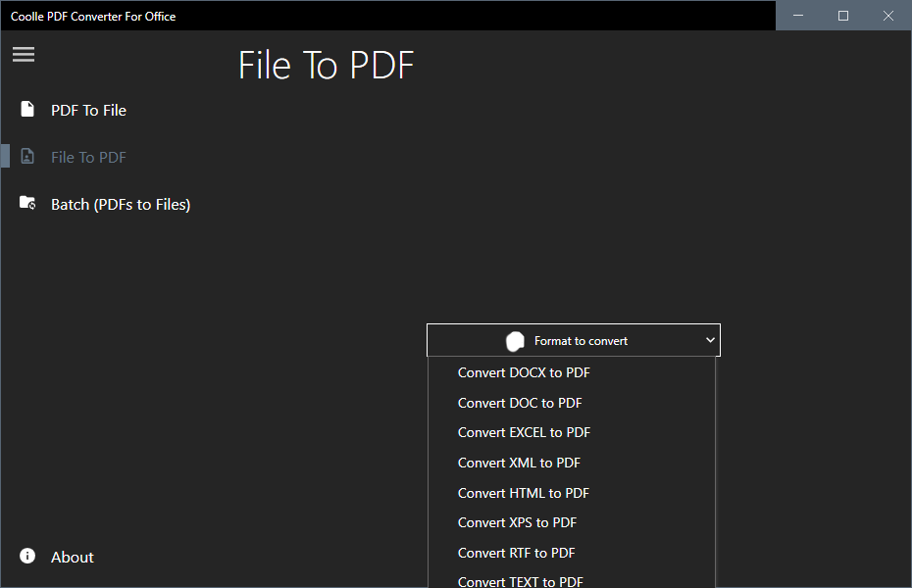Choose Convert DOC to PDF
912x588 pixels.
click(520, 403)
